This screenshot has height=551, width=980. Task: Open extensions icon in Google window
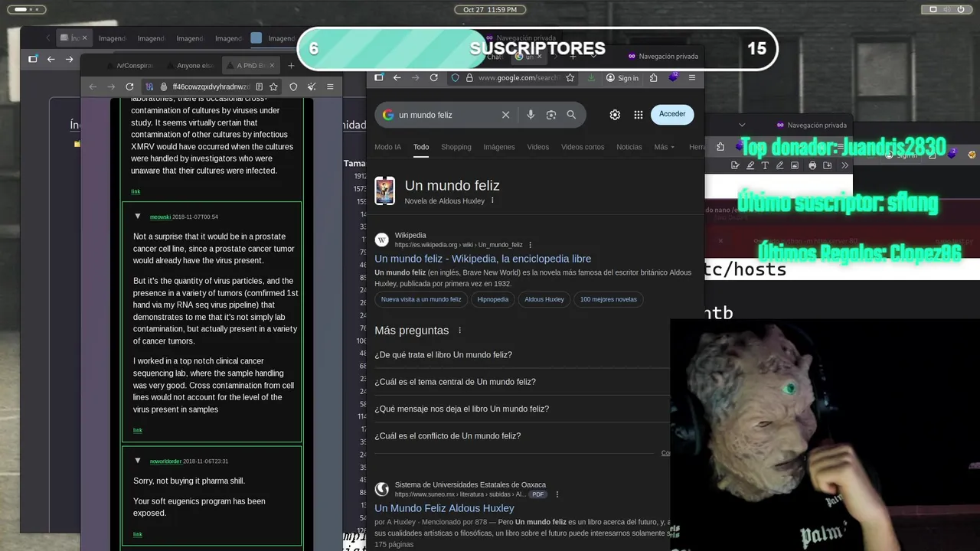653,77
